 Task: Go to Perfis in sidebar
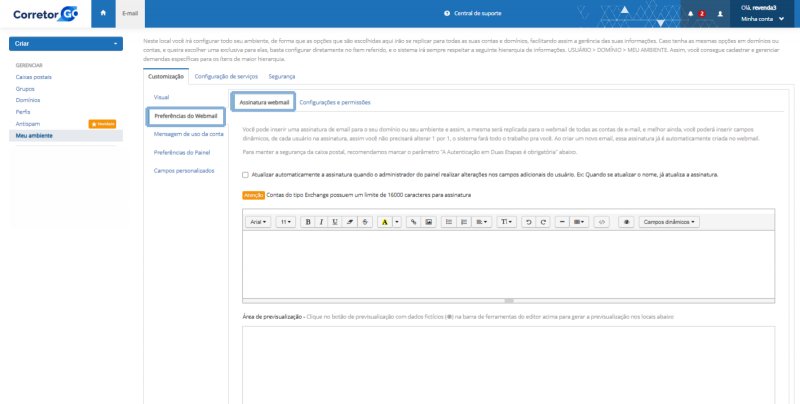pyautogui.click(x=23, y=112)
